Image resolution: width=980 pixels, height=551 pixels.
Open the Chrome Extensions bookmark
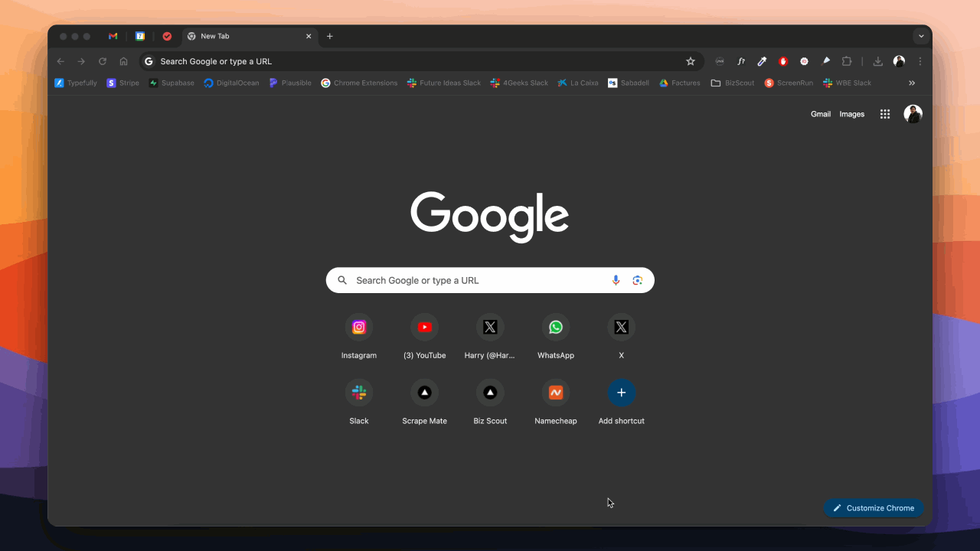[x=359, y=83]
